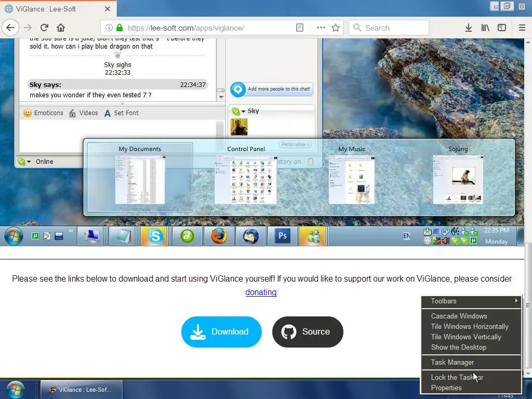532x399 pixels.
Task: Open the Downloads arrow panel
Action: 469,28
